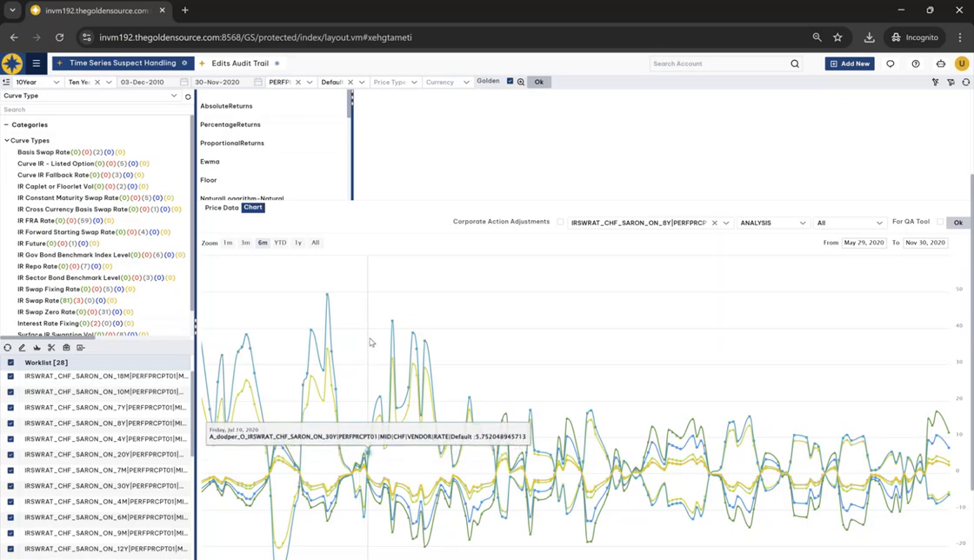The height and width of the screenshot is (560, 974).
Task: Click the pencil edit icon above worklist
Action: pyautogui.click(x=23, y=348)
